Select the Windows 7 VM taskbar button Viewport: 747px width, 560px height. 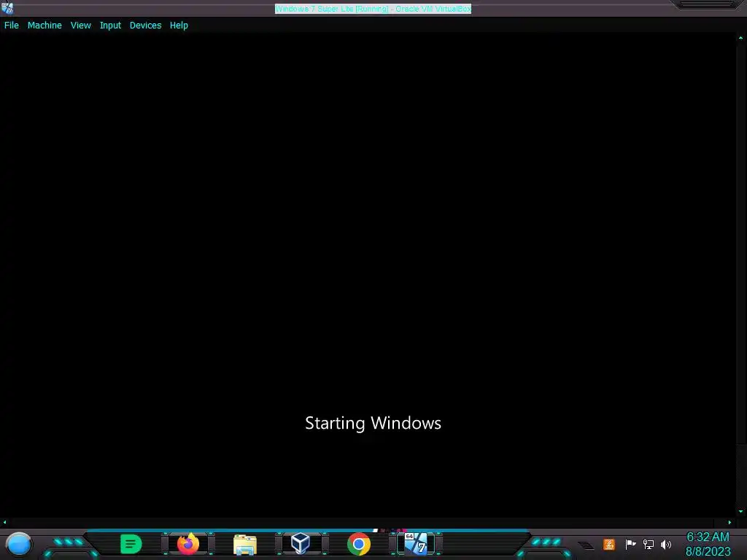(x=416, y=544)
